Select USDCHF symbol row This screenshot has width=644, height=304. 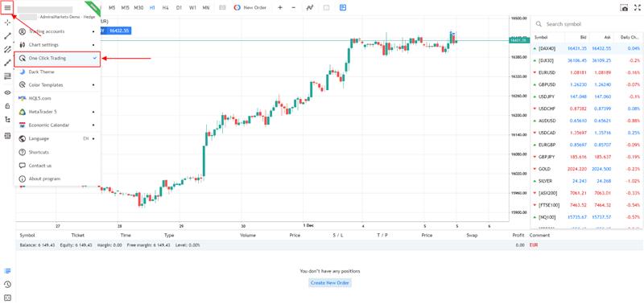(588, 109)
